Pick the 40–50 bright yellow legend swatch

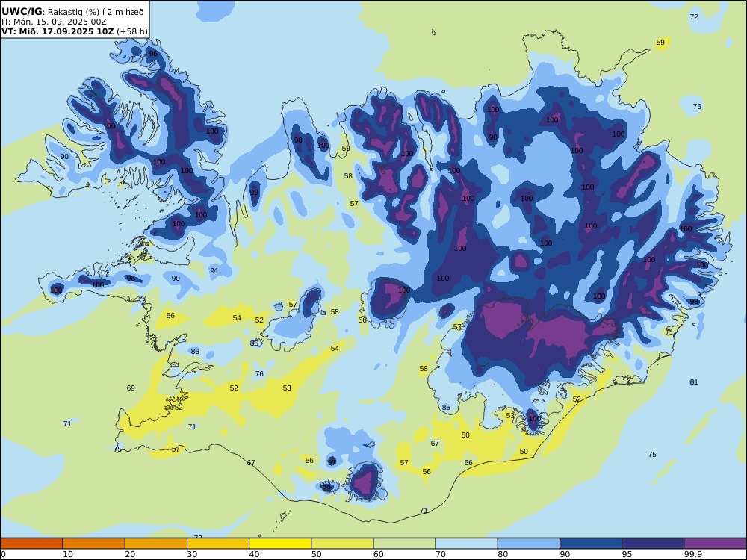(280, 544)
